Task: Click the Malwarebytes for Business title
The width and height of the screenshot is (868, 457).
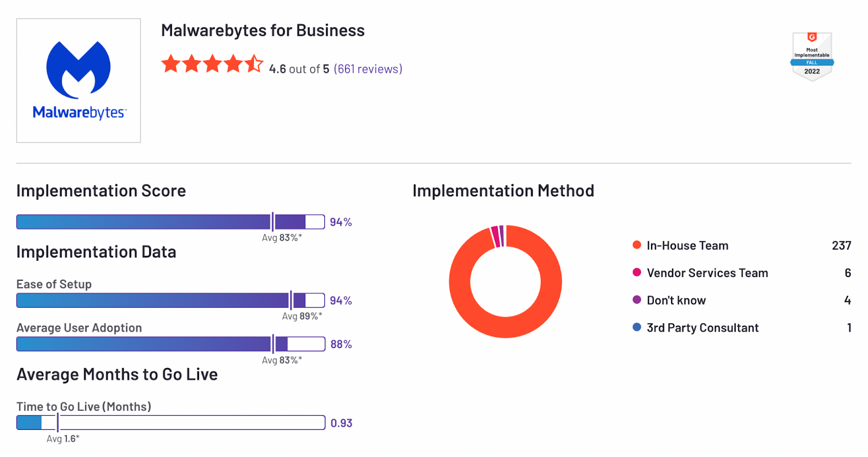Action: click(x=263, y=30)
